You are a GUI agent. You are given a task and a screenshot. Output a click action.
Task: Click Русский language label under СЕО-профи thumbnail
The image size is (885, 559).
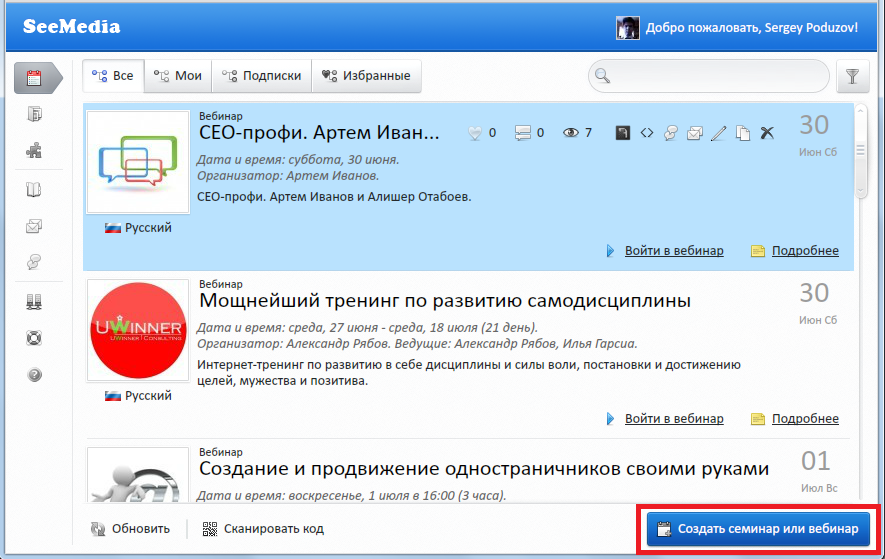[x=148, y=228]
